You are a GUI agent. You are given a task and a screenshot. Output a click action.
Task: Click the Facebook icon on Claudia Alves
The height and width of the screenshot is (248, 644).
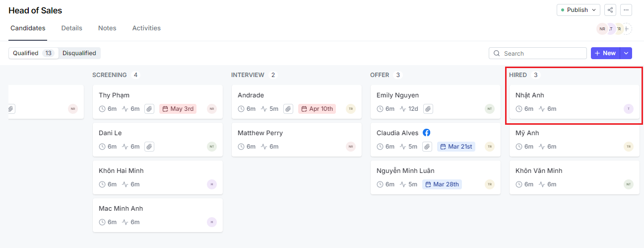pyautogui.click(x=426, y=133)
